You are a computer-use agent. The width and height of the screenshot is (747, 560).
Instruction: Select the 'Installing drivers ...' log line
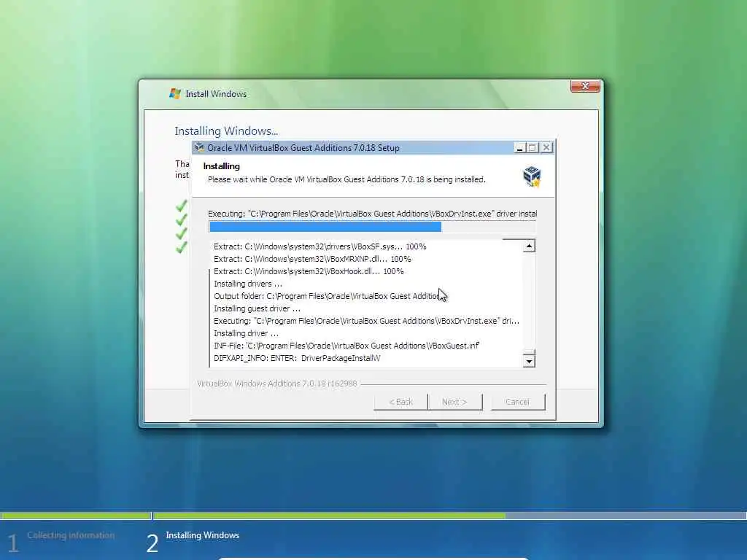[x=248, y=284]
